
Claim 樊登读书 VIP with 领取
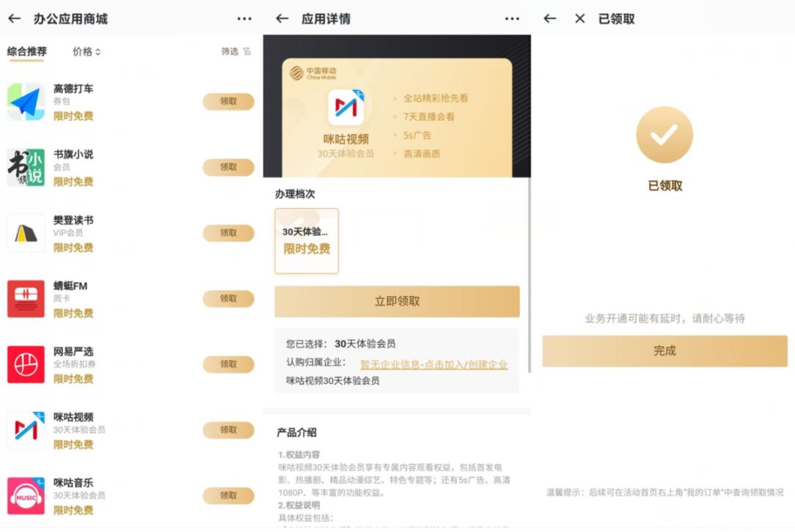[x=228, y=233]
